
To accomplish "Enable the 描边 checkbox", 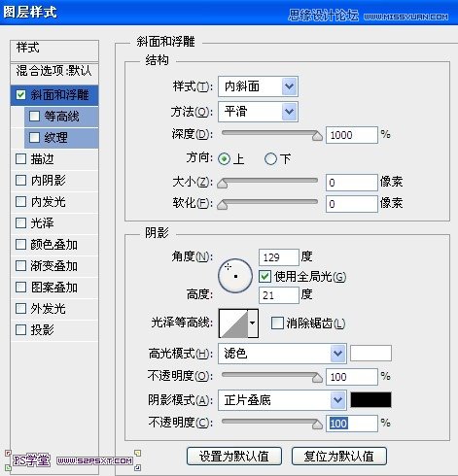I will [x=20, y=159].
